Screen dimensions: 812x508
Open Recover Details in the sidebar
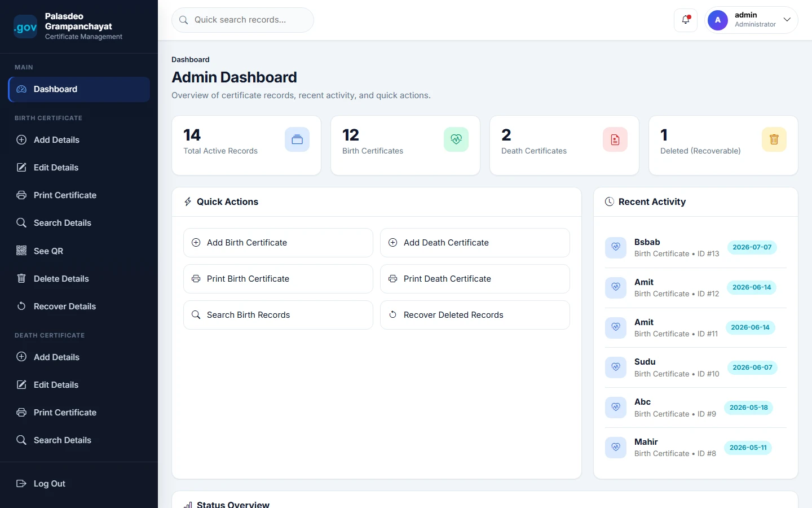(x=79, y=306)
